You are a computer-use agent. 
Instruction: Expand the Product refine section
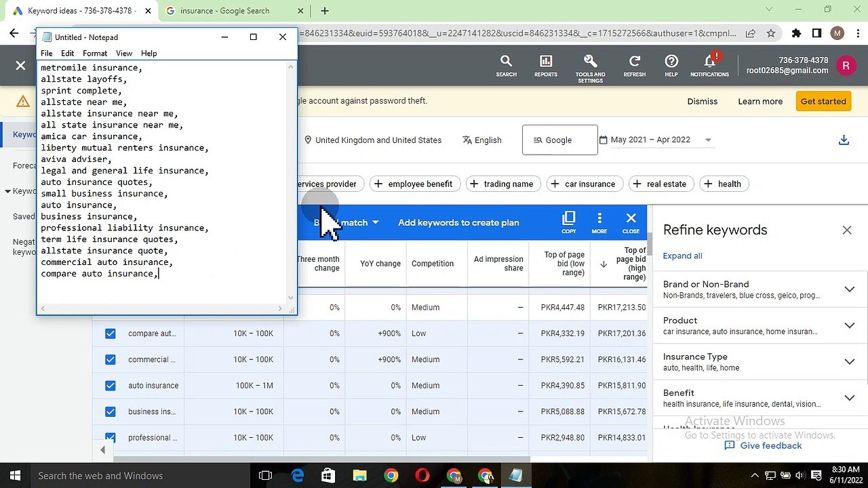click(849, 325)
